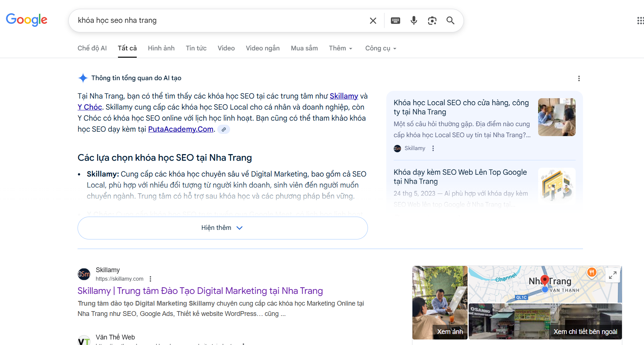Open the on-screen keyboard input tool
The width and height of the screenshot is (644, 345).
point(396,21)
